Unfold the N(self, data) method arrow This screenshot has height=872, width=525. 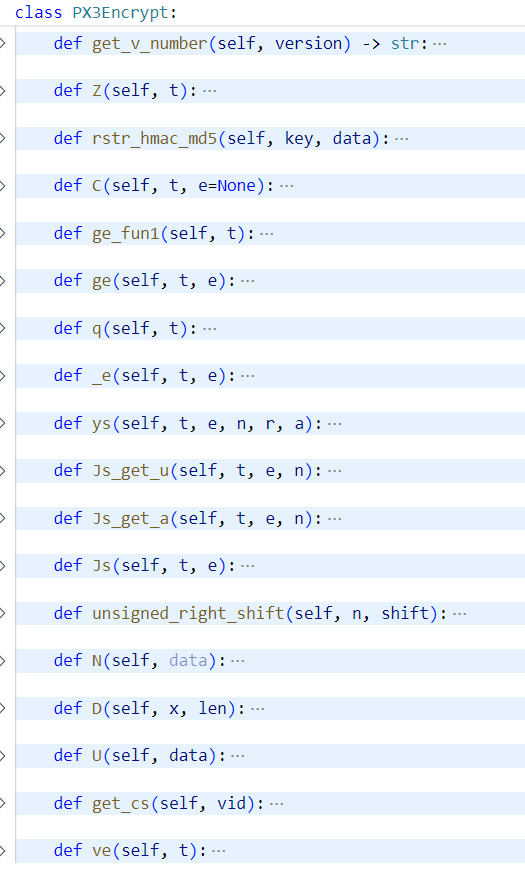[2, 661]
